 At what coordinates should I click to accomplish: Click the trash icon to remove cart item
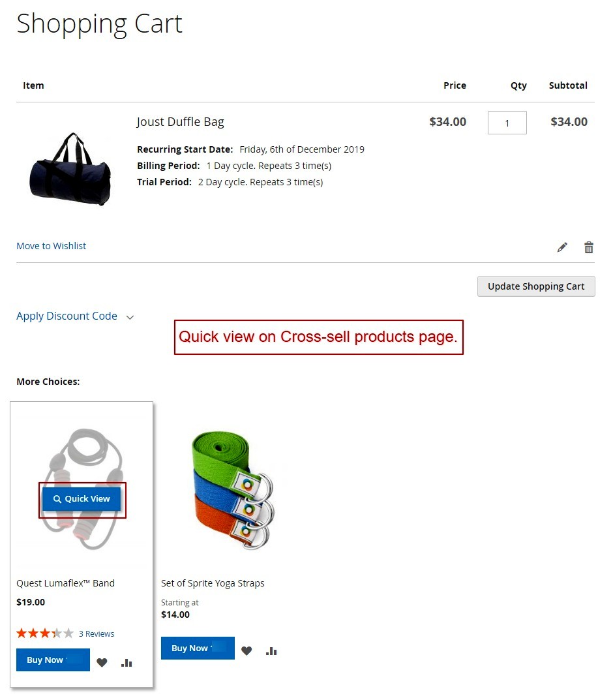(589, 247)
